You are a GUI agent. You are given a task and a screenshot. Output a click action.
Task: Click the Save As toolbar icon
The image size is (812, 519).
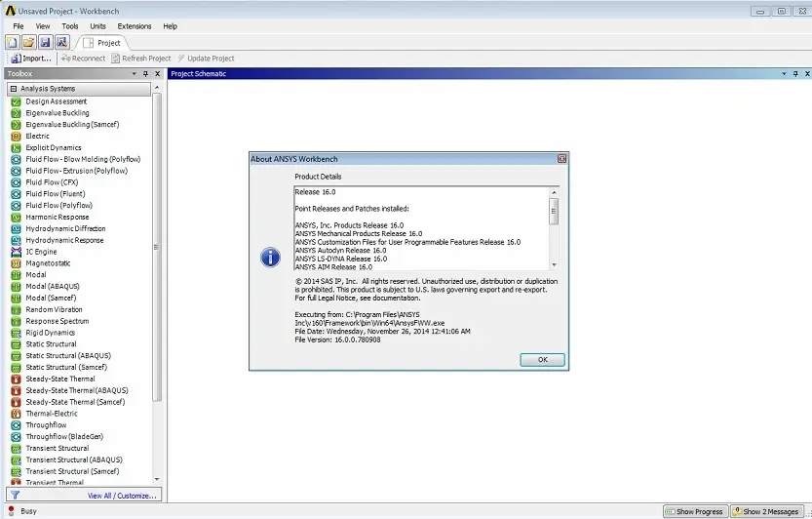tap(62, 43)
